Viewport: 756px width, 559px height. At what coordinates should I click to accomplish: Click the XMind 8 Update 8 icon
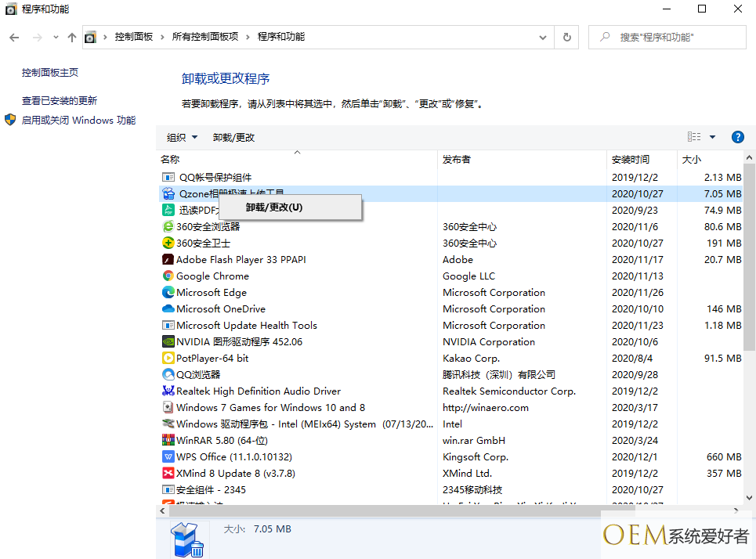pyautogui.click(x=168, y=474)
